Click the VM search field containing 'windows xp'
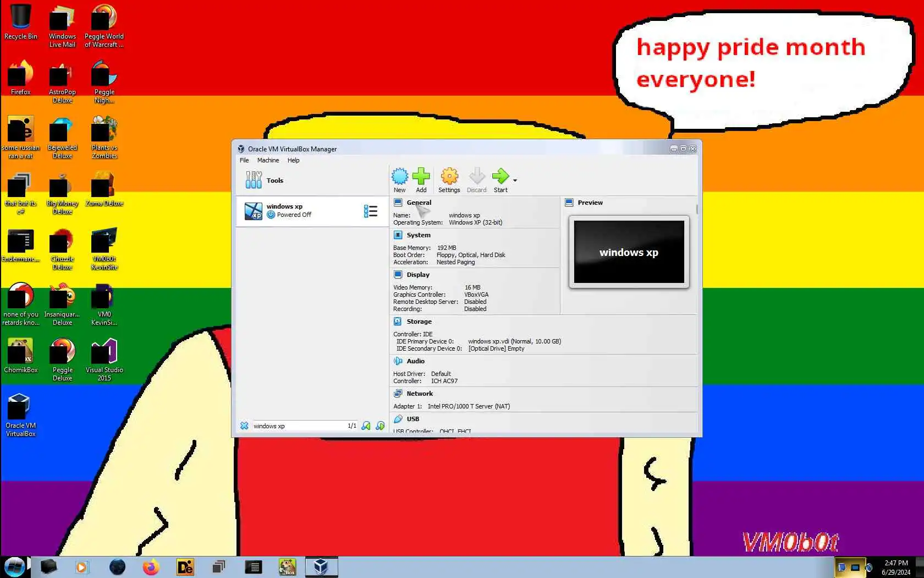 305,426
